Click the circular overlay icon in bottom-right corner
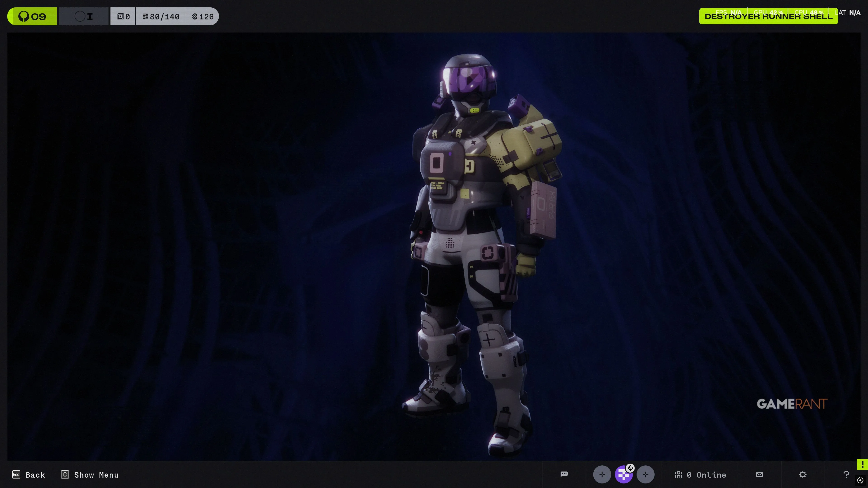868x488 pixels. click(860, 480)
